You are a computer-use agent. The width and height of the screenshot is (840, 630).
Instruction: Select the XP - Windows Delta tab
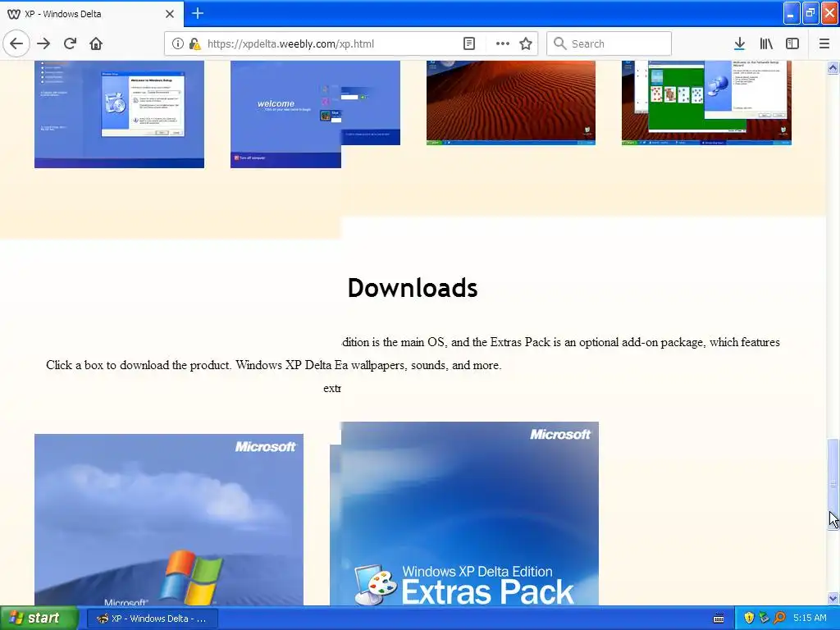pos(92,14)
